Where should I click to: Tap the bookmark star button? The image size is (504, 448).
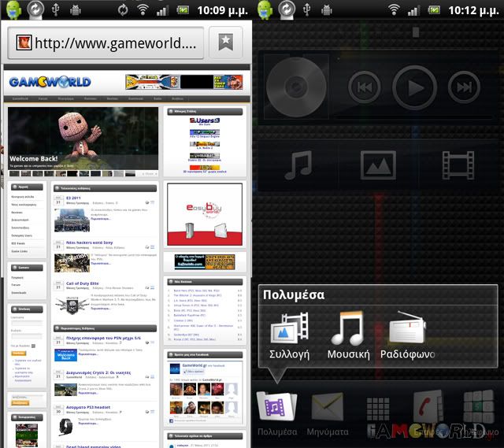[x=225, y=42]
